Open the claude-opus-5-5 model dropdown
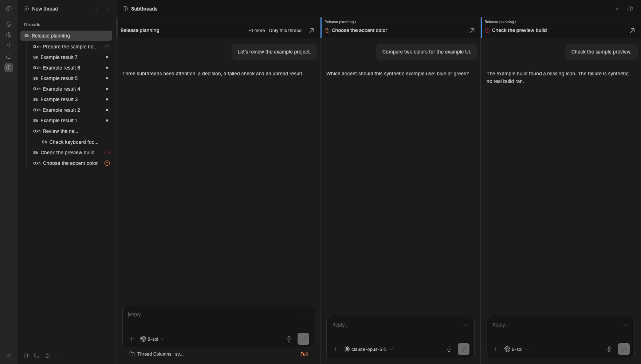Image resolution: width=641 pixels, height=364 pixels. click(x=369, y=349)
